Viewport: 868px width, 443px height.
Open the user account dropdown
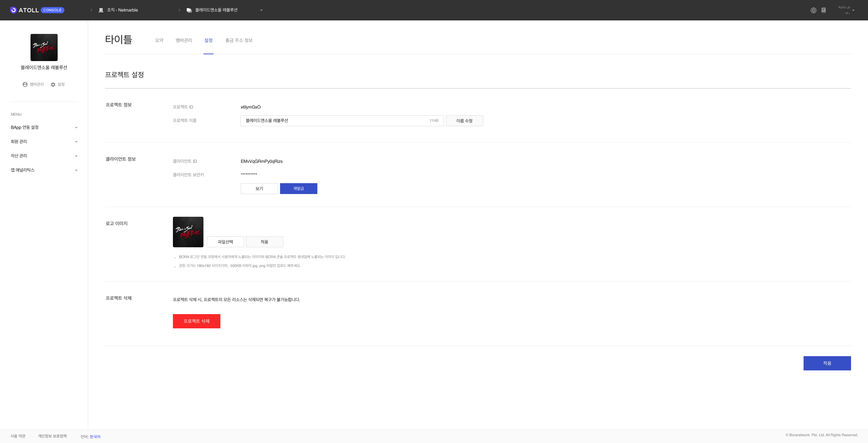click(x=853, y=10)
